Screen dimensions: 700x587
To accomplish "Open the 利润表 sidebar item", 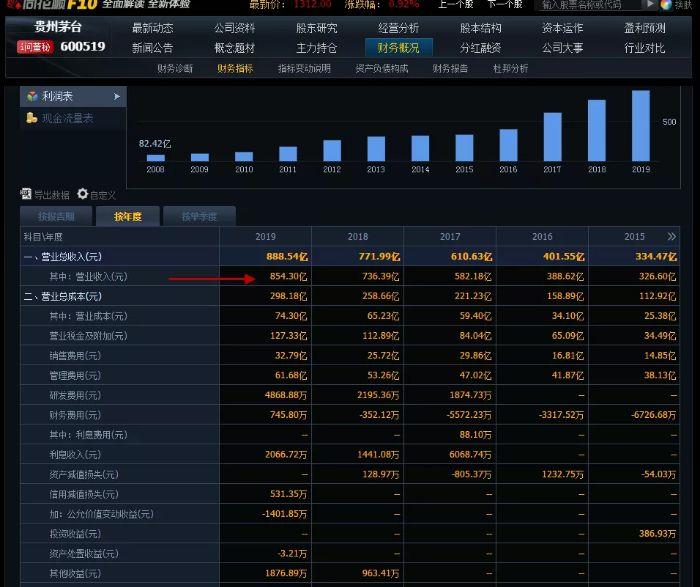I will (x=73, y=96).
